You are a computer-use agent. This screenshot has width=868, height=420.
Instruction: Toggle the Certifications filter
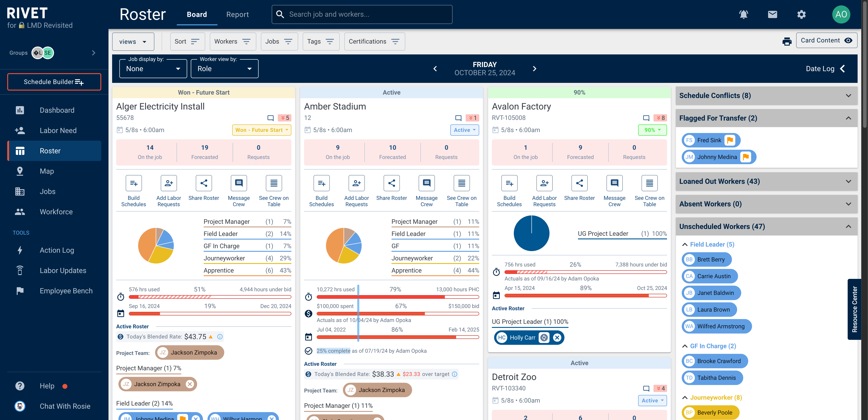tap(374, 41)
